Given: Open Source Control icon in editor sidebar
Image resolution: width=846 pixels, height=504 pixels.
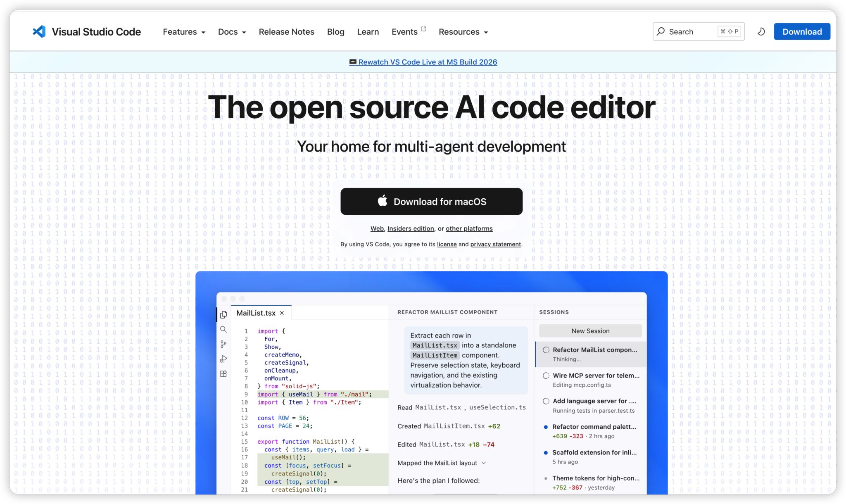Looking at the screenshot, I should [223, 344].
